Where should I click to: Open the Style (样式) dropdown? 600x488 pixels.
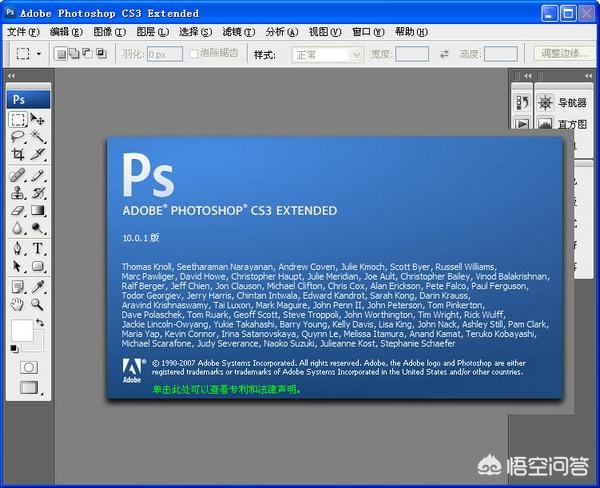327,55
